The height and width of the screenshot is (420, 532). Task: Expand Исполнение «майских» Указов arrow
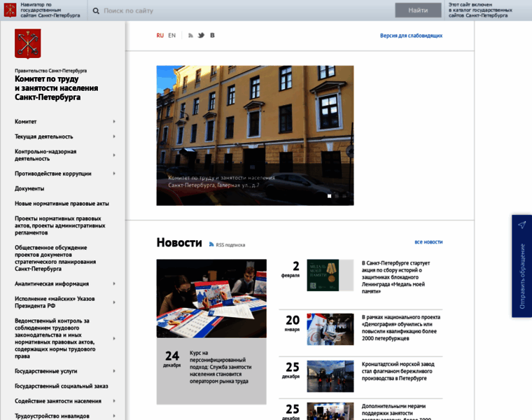coord(114,302)
